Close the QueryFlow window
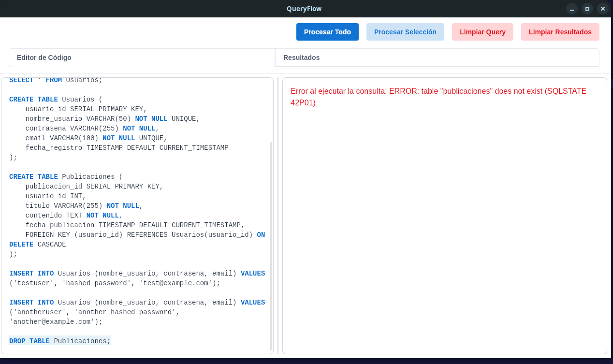The height and width of the screenshot is (364, 613). (603, 9)
